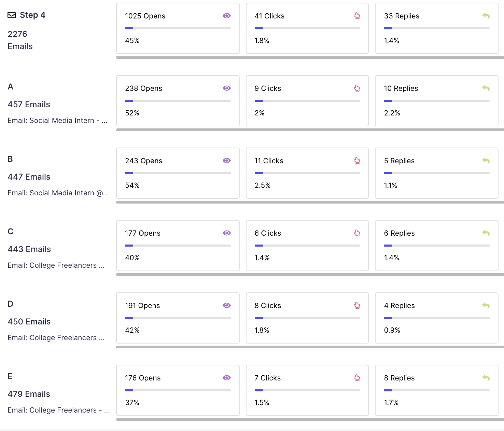504x431 pixels.
Task: Toggle the eye icon on variant D's 191 Opens
Action: 226,305
